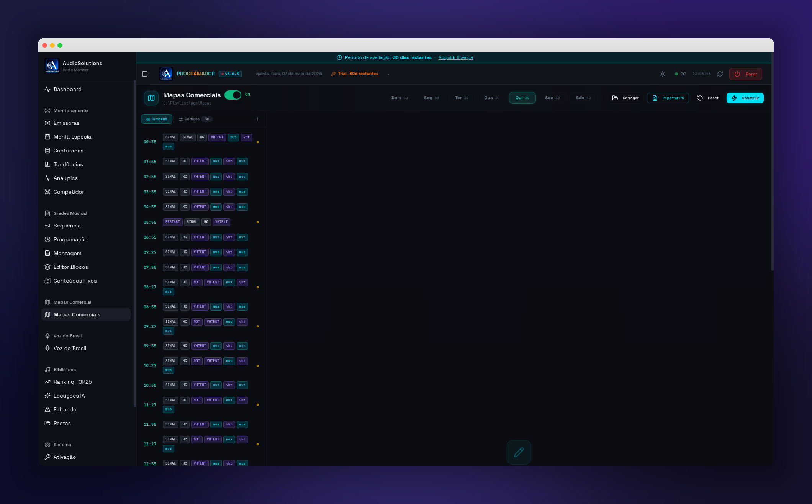Click the Mapas Comerciais map icon

151,98
